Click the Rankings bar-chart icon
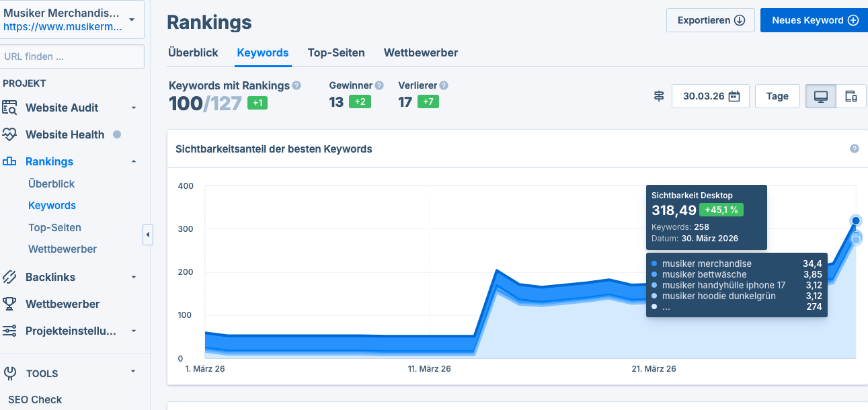Screen dimensions: 868x410 click(11, 161)
